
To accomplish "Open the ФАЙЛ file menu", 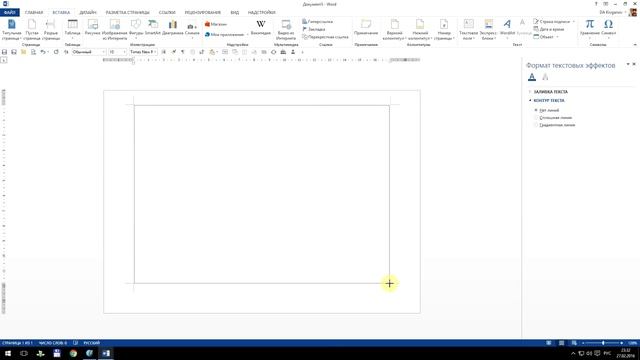I will (9, 13).
